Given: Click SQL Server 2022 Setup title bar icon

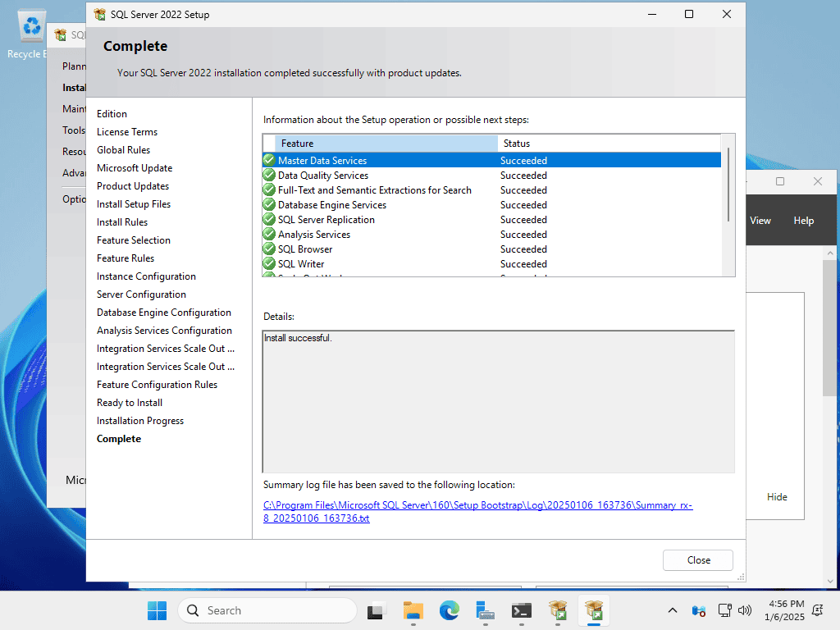Looking at the screenshot, I should [x=99, y=15].
